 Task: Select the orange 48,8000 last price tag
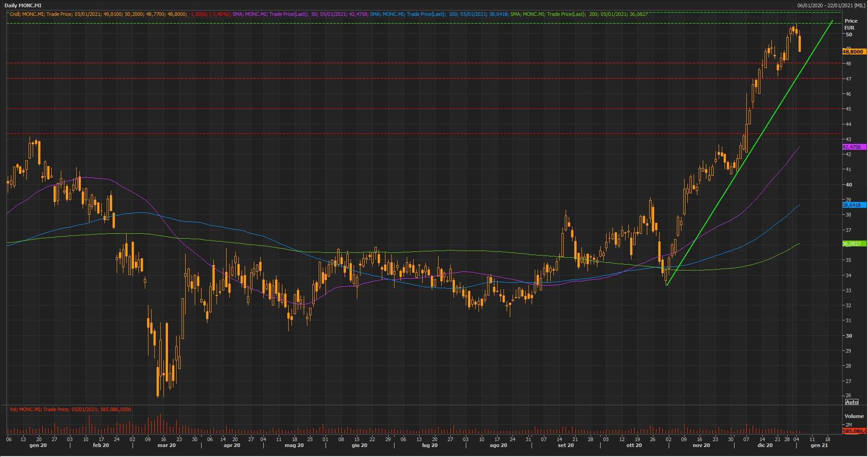[853, 52]
